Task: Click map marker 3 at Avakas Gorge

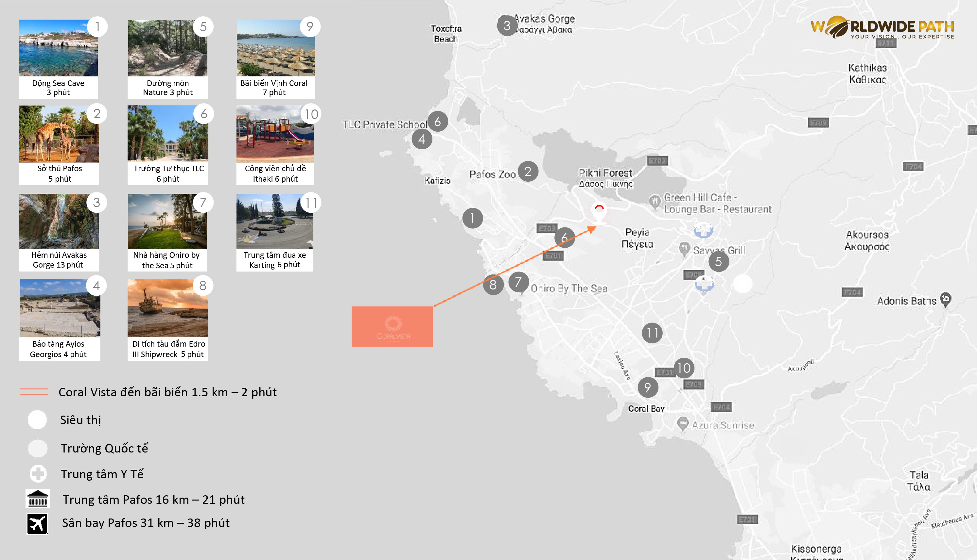Action: [507, 26]
